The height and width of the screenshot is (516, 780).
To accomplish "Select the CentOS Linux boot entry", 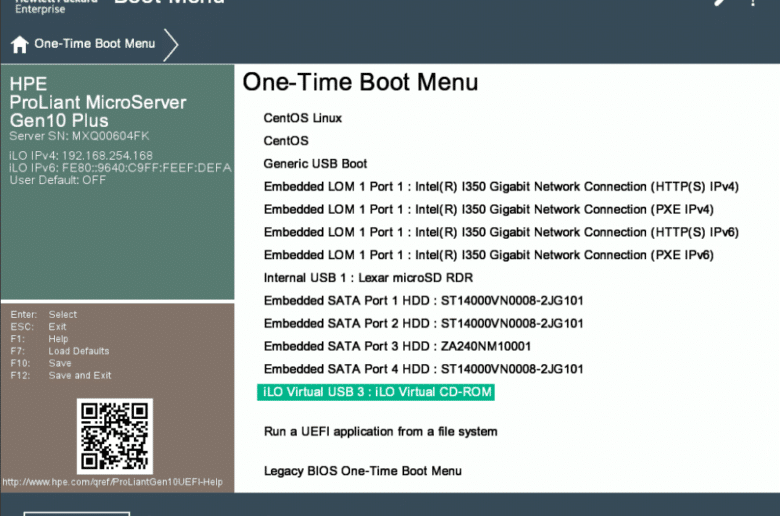I will click(x=302, y=118).
